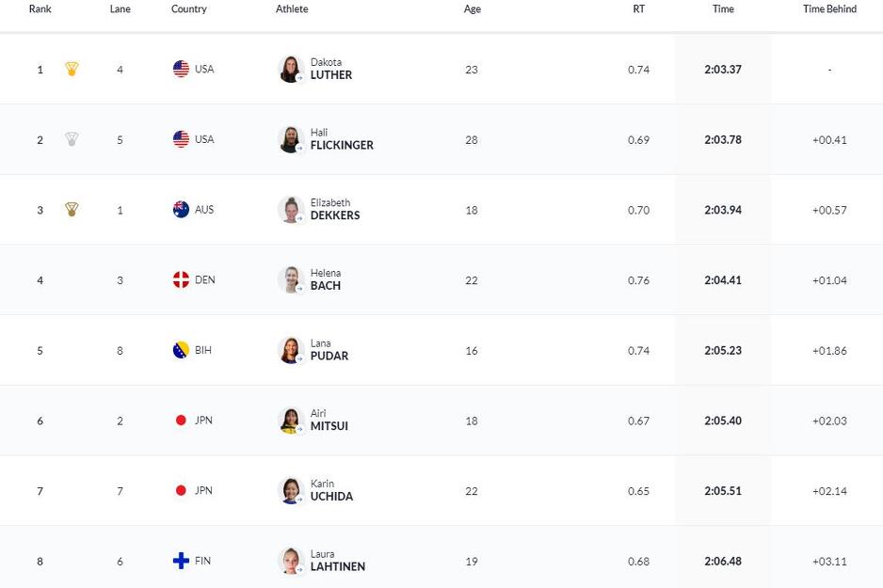Click Laura LAHTINEN's athlete name
The width and height of the screenshot is (883, 588).
click(x=338, y=561)
